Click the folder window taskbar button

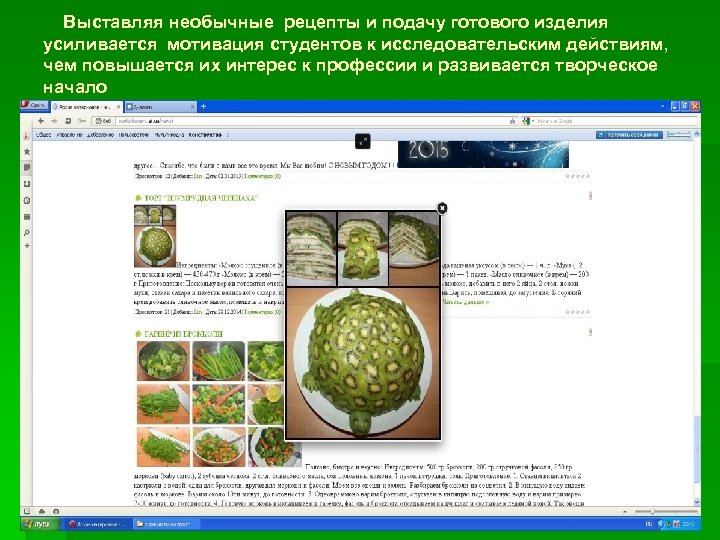pyautogui.click(x=168, y=523)
